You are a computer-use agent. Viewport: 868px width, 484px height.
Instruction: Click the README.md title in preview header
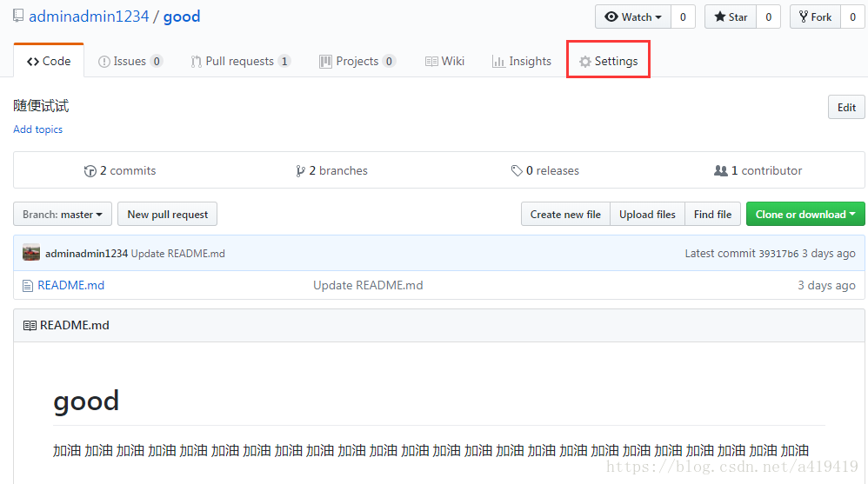pos(75,325)
